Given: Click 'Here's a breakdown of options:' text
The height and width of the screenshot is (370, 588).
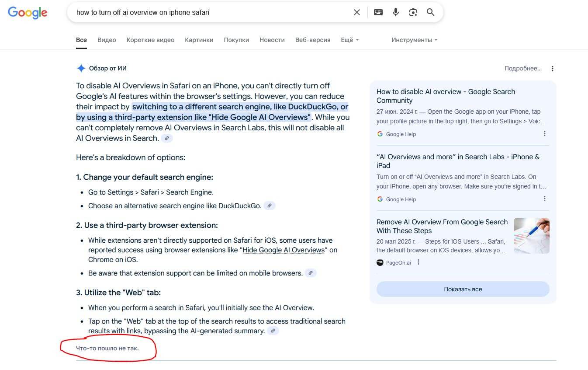Looking at the screenshot, I should 131,157.
